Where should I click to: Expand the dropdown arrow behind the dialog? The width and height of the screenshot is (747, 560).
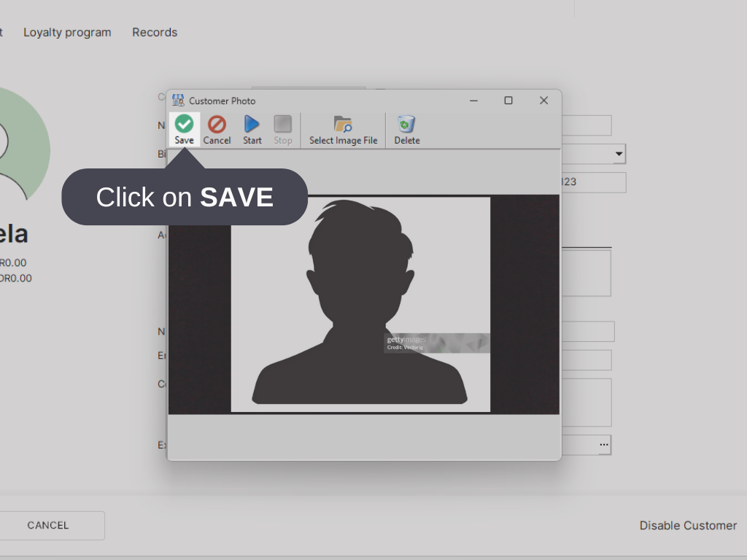[619, 154]
